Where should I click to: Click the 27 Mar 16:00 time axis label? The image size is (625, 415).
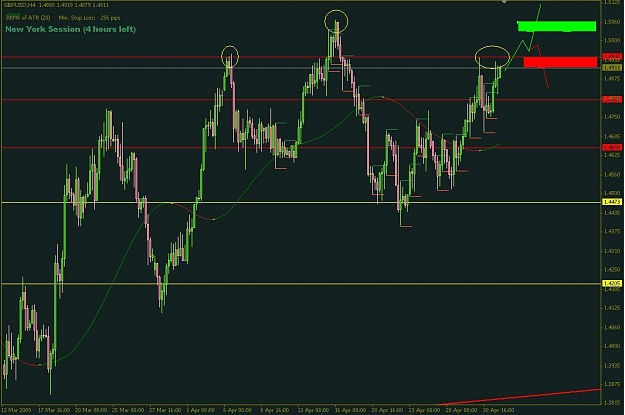165,410
